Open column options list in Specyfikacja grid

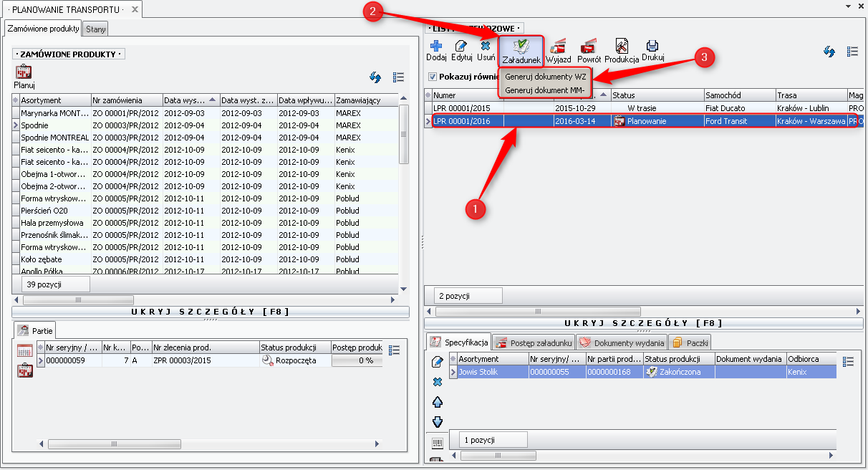(849, 362)
